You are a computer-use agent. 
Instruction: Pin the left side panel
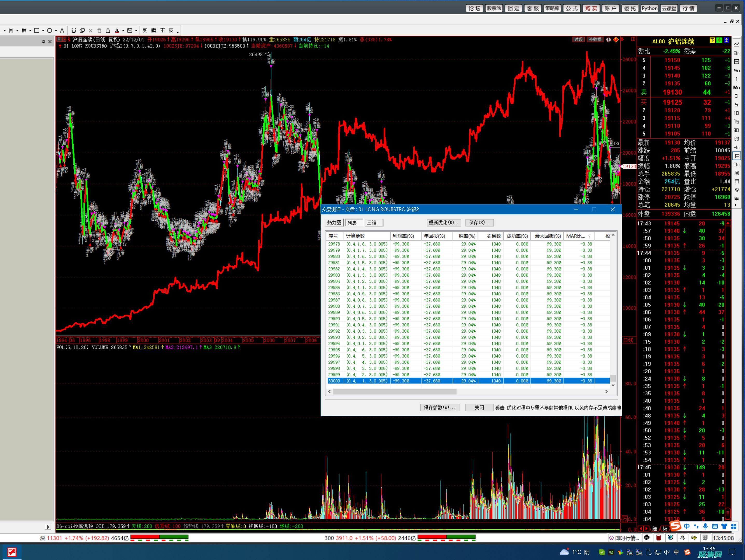(44, 41)
